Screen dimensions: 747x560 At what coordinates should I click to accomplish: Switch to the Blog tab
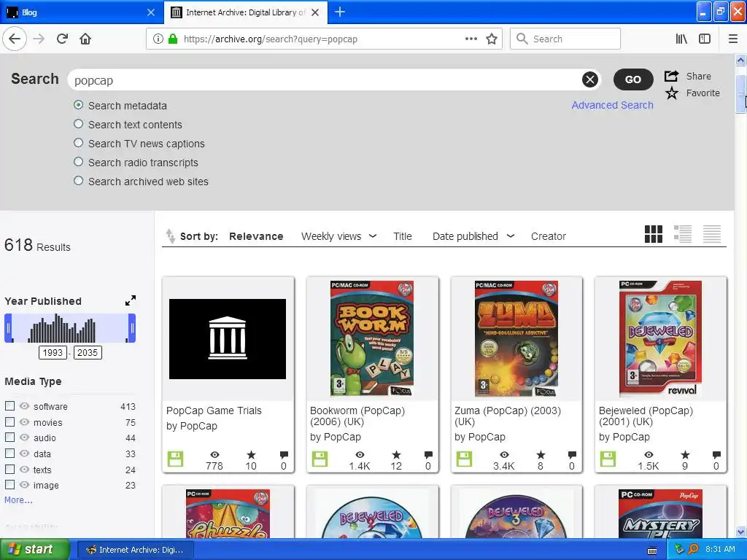click(x=81, y=12)
